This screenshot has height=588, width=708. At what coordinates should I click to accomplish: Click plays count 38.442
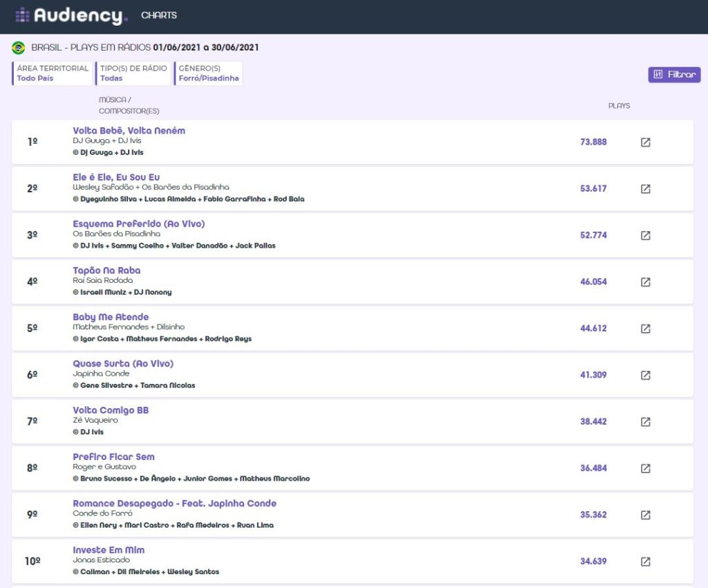[x=593, y=421]
